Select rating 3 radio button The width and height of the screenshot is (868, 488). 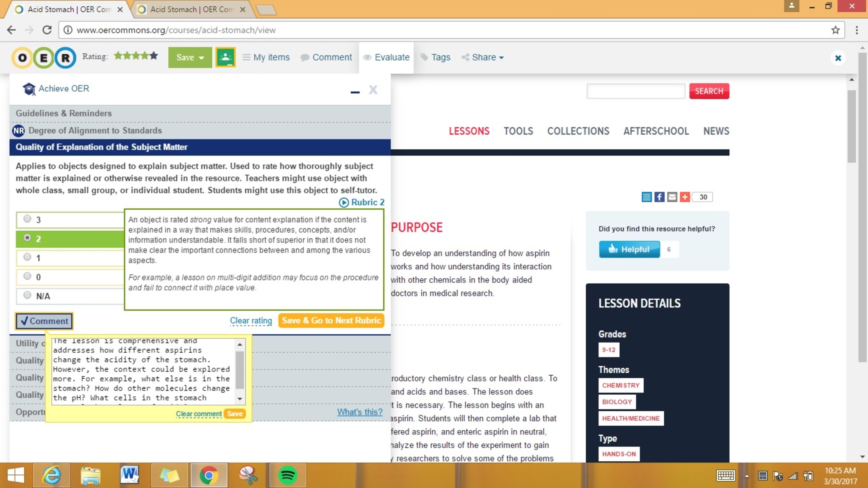(x=28, y=219)
